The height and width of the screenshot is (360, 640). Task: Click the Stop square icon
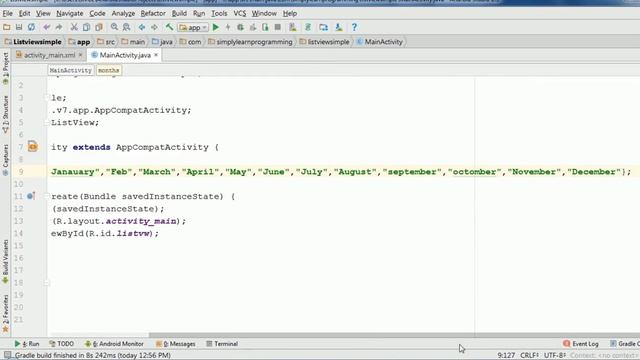(278, 27)
